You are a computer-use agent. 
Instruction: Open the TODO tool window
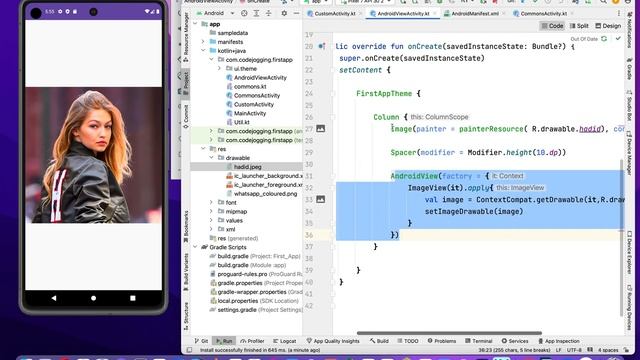click(408, 341)
